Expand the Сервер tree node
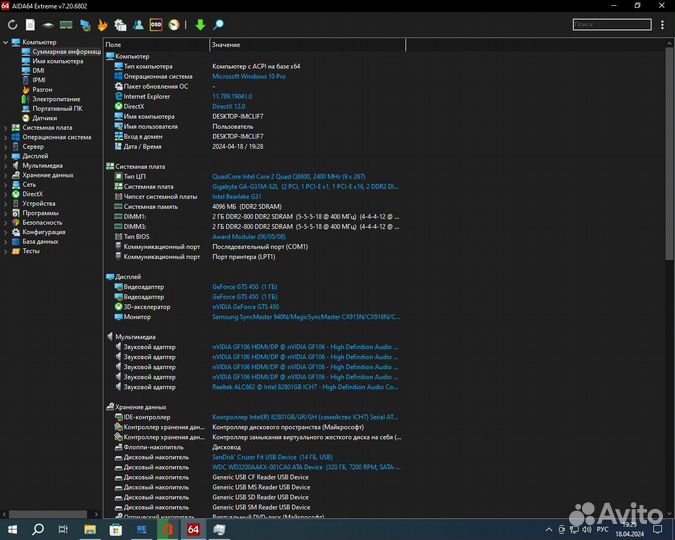The height and width of the screenshot is (540, 675). tap(6, 146)
